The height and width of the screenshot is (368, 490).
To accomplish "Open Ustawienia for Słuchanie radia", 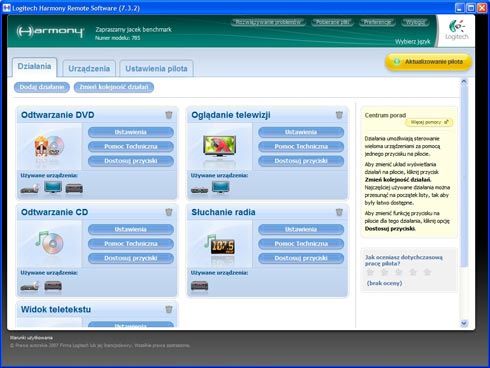I will [x=301, y=230].
